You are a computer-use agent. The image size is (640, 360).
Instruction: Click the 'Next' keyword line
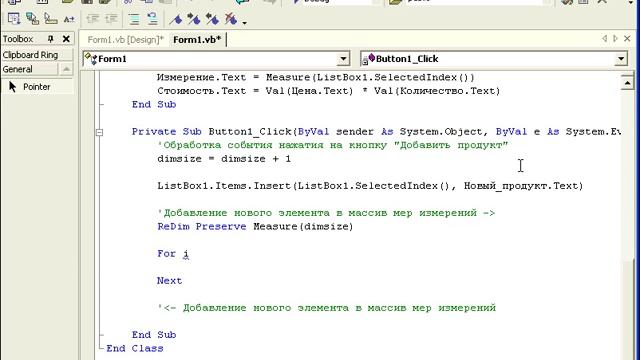point(169,280)
